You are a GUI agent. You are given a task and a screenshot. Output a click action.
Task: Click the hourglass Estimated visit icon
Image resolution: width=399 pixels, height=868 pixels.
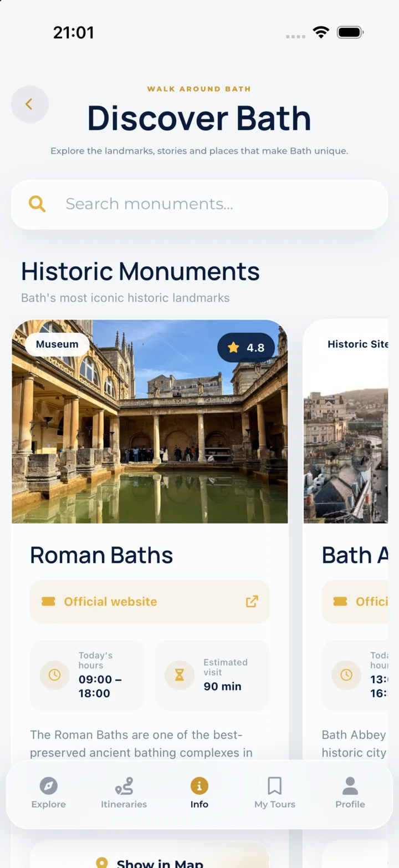[x=180, y=675]
